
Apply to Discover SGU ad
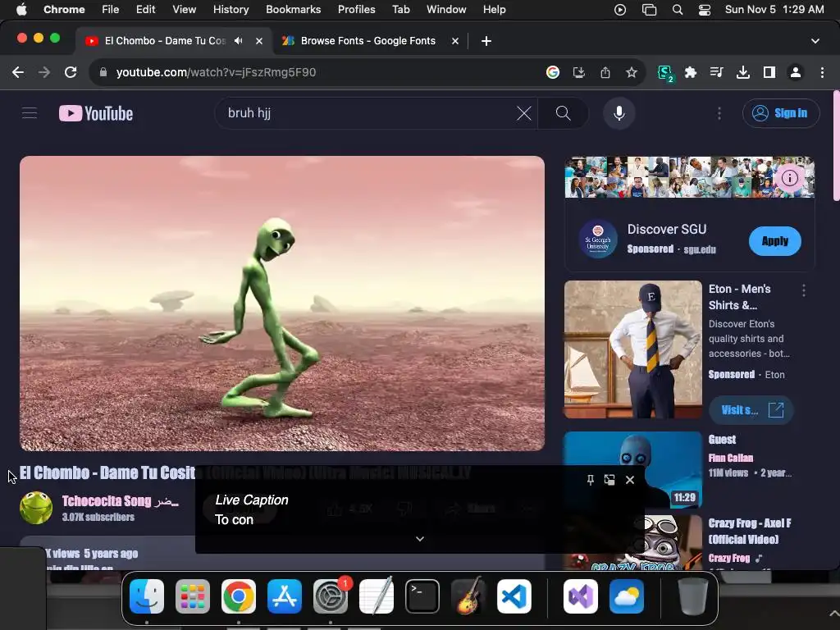coord(774,241)
